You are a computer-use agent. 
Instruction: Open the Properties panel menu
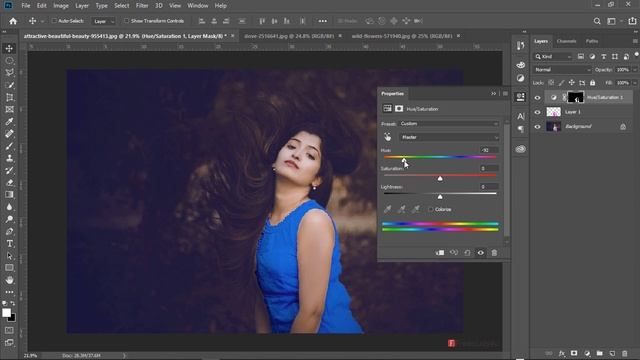505,93
